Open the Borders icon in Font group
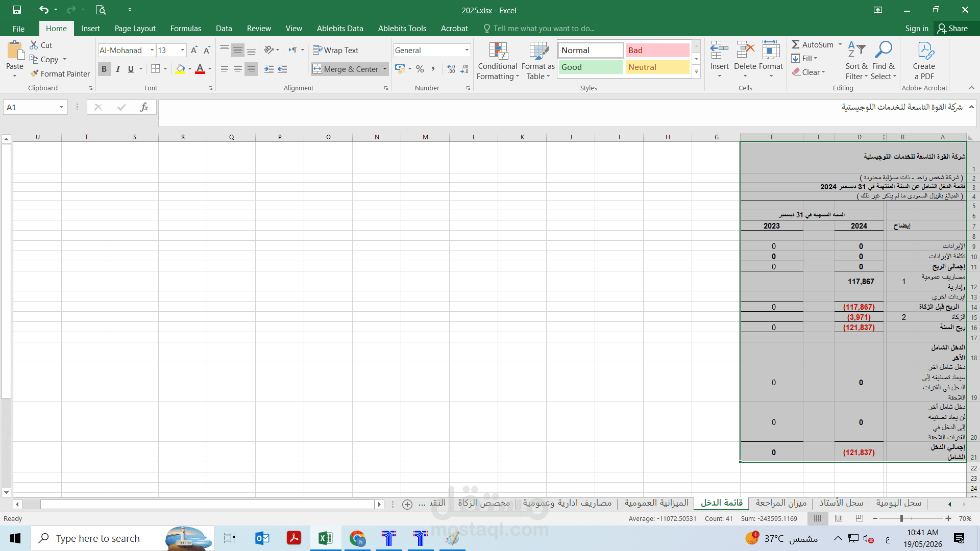 point(156,69)
